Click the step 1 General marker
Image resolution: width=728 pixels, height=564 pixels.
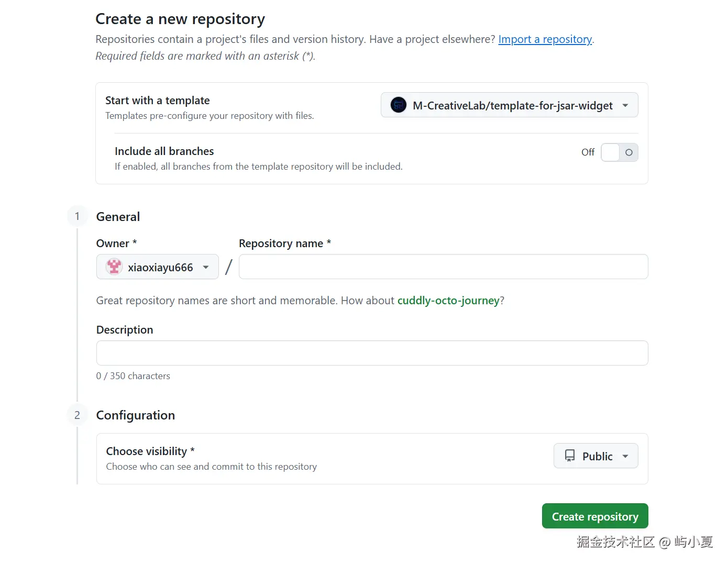[x=78, y=216]
